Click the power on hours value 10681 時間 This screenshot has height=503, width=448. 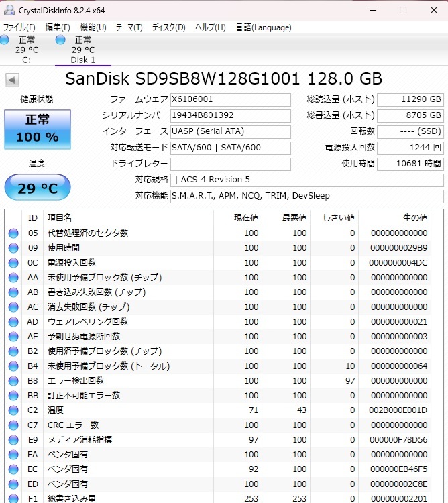410,164
